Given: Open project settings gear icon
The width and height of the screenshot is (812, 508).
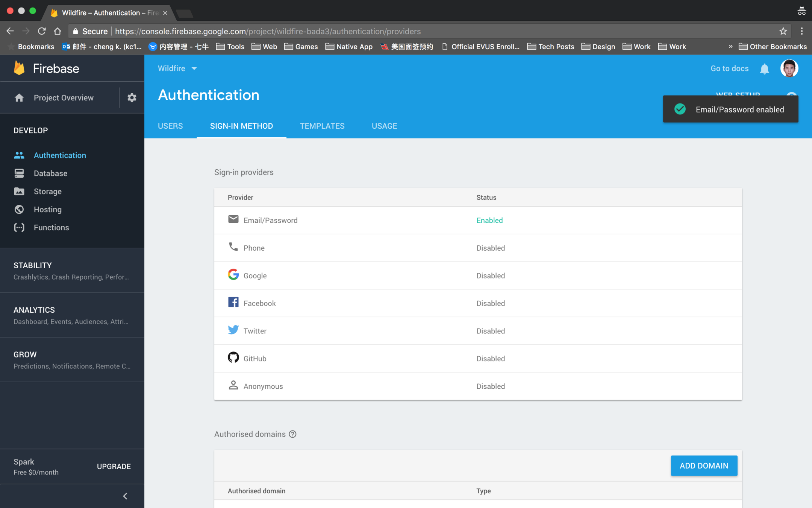Looking at the screenshot, I should [132, 98].
